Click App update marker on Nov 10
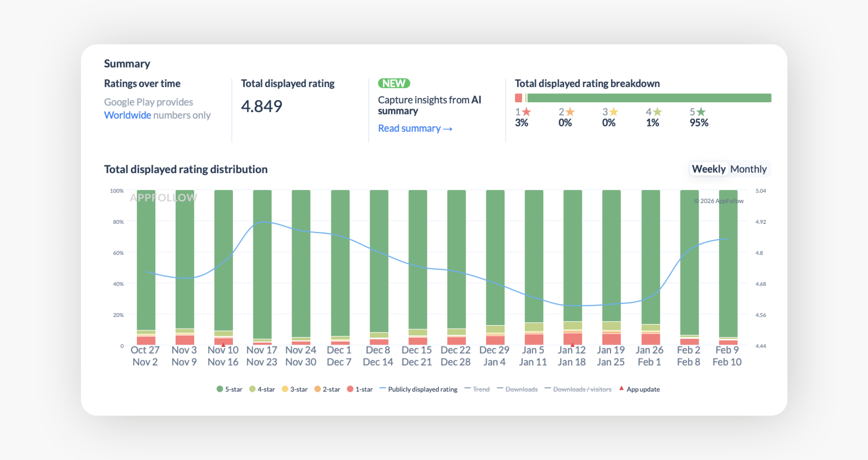 point(223,344)
